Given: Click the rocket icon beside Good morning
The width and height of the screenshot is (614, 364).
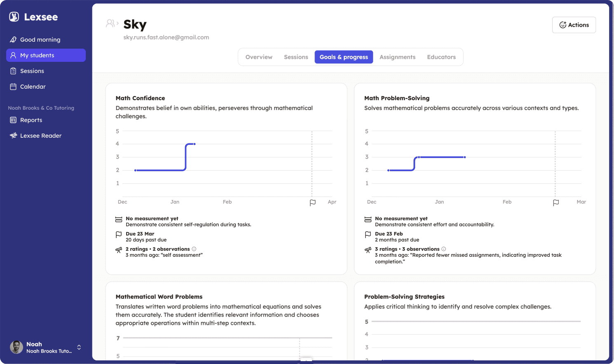Looking at the screenshot, I should click(13, 40).
